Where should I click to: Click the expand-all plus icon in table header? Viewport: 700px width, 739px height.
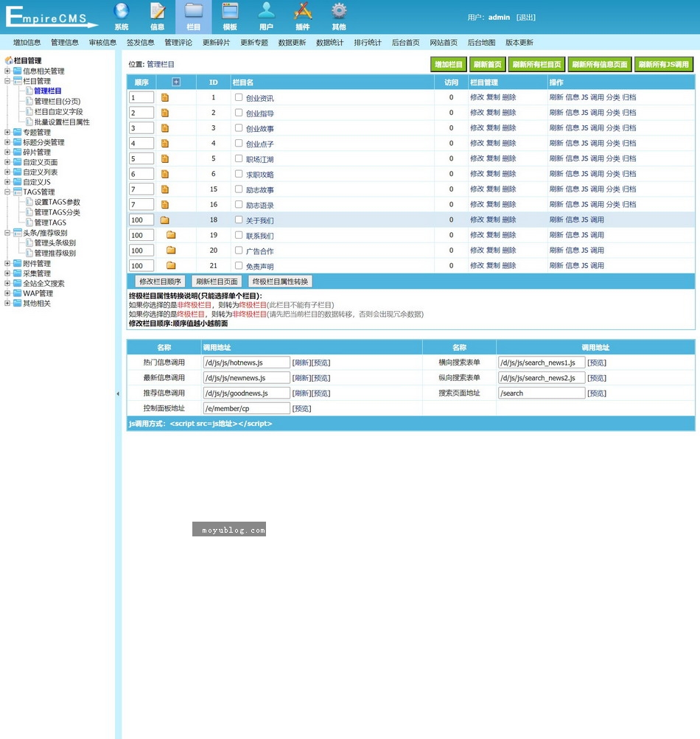click(176, 82)
